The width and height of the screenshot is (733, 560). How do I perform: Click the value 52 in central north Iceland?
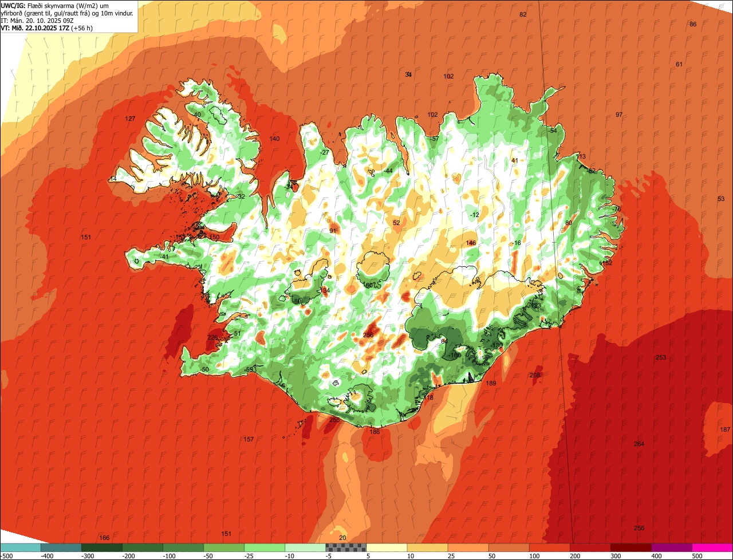click(x=396, y=223)
